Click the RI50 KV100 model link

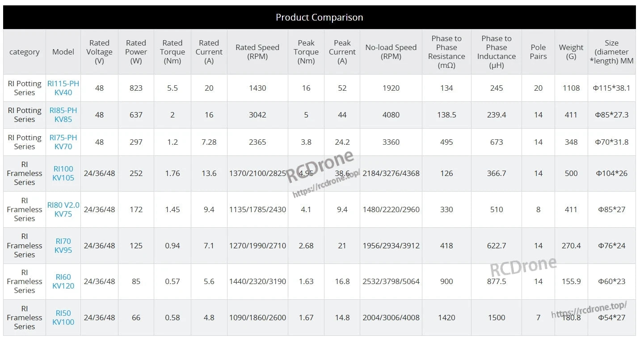click(x=63, y=318)
